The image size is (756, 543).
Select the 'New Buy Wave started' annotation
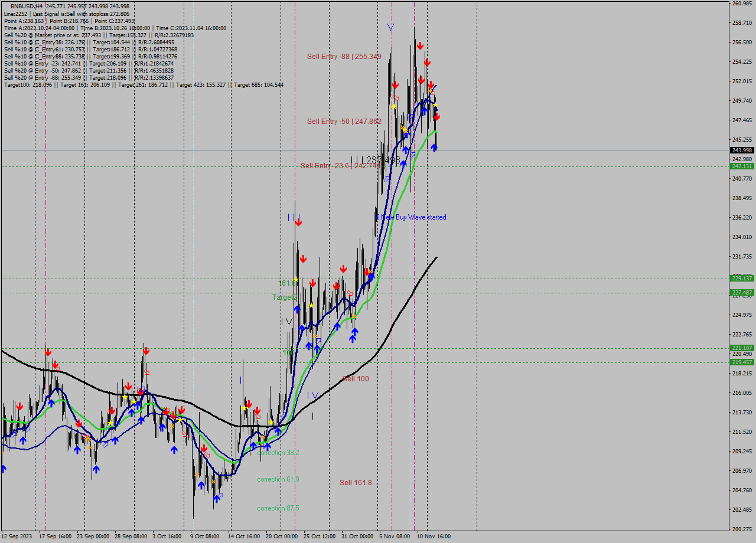tap(413, 217)
